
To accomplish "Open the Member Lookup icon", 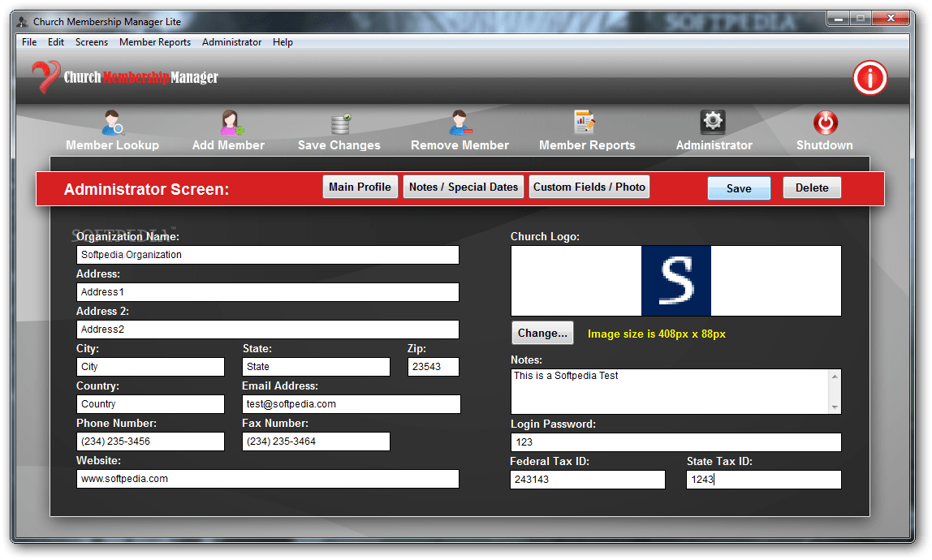I will (x=112, y=123).
